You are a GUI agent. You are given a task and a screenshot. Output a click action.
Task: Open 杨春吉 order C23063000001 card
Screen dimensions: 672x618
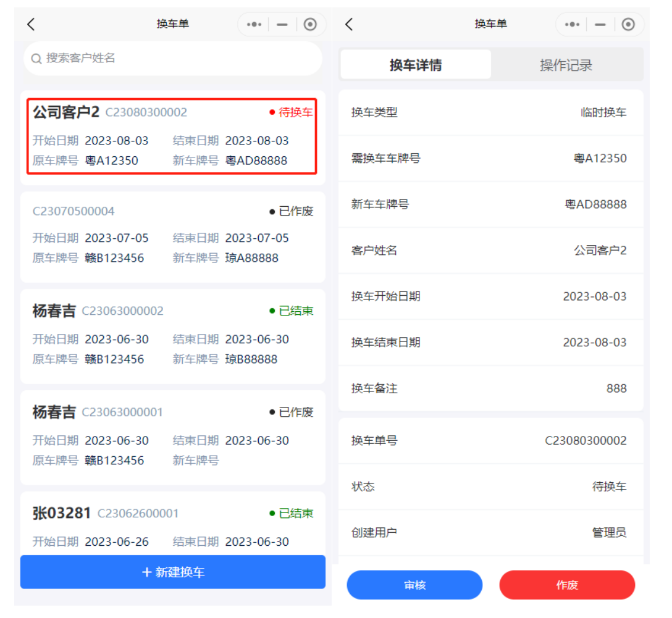click(x=173, y=437)
